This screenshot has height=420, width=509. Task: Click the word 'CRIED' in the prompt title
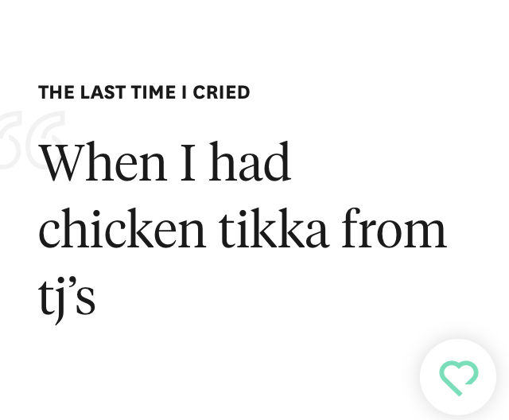point(221,92)
